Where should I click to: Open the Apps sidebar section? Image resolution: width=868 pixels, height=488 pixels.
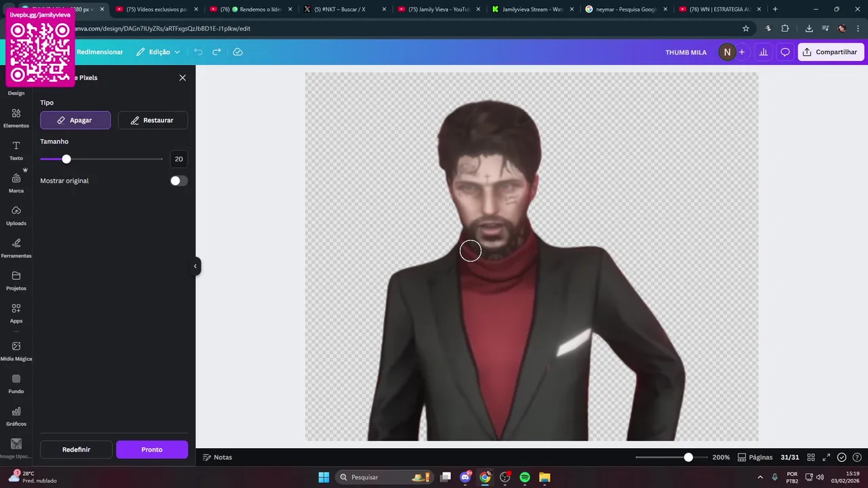[x=16, y=313]
